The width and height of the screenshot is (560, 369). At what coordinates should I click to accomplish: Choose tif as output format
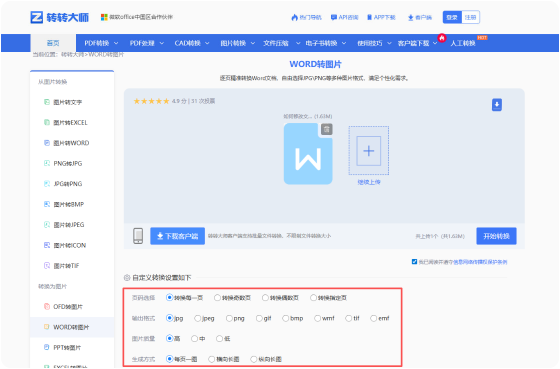point(349,318)
